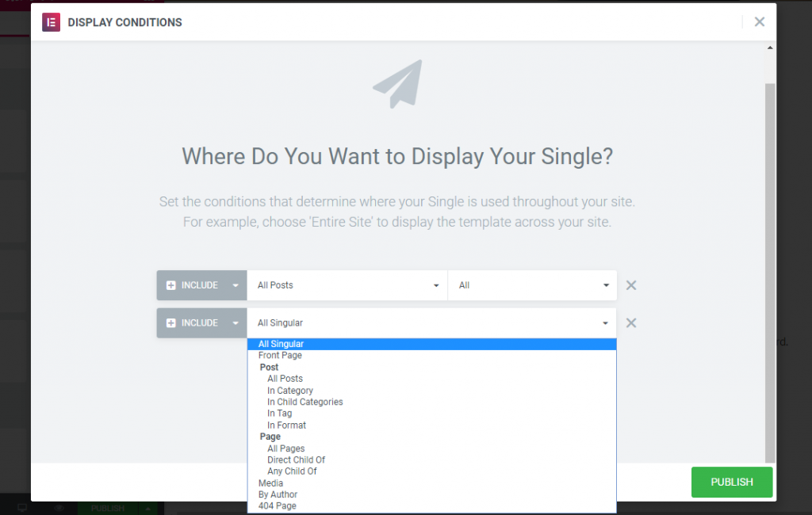Select 404 Page option

(278, 505)
